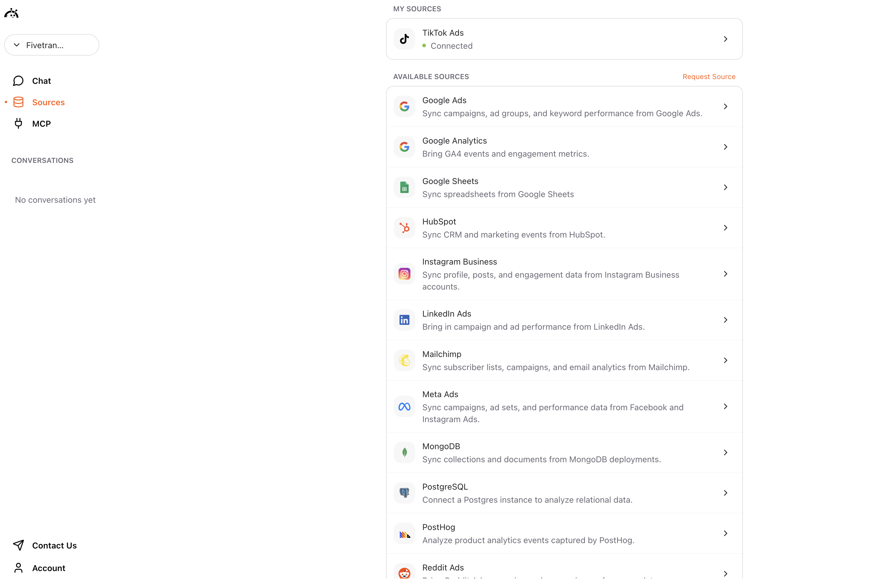Screen dimensions: 869x588
Task: Open the Fivetran workspace dropdown
Action: [52, 45]
